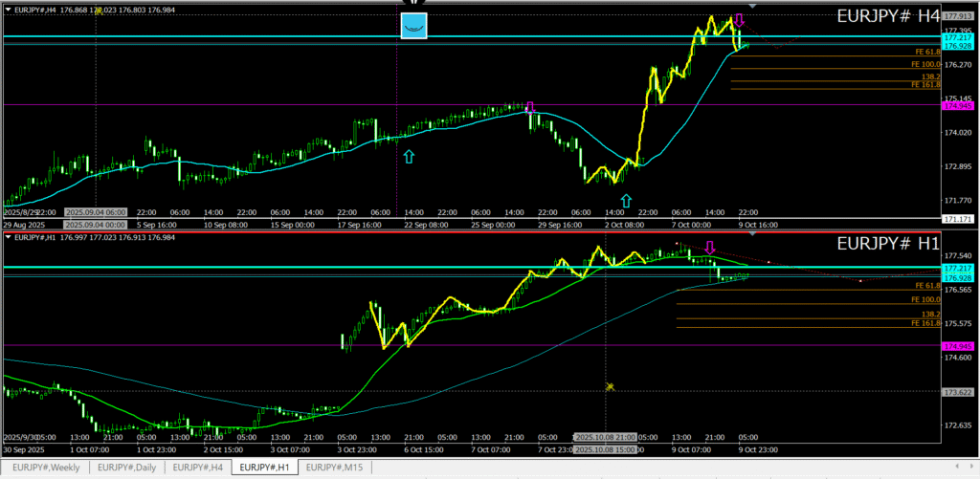980x479 pixels.
Task: Open the EURJPY#,M15 chart tab
Action: point(335,468)
